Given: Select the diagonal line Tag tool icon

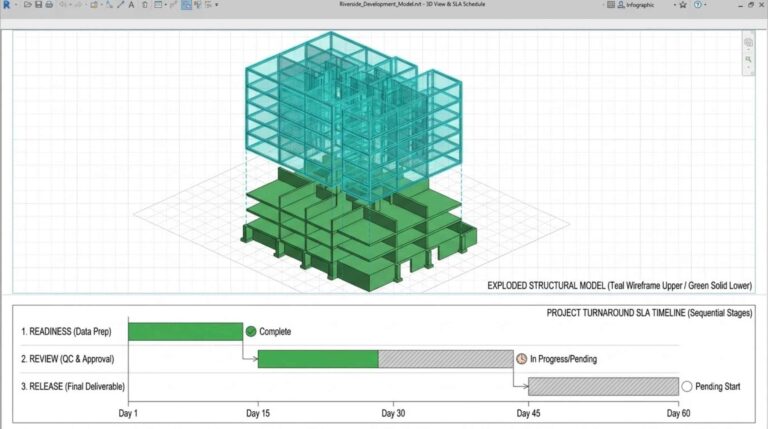Looking at the screenshot, I should 120,4.
